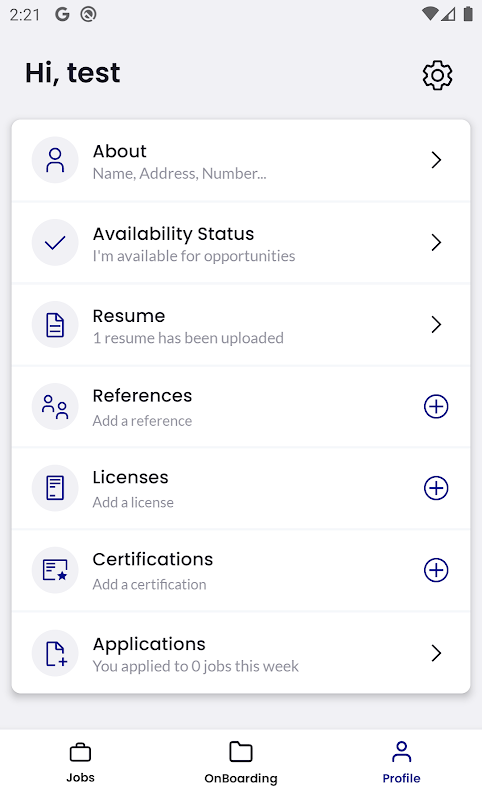The image size is (482, 800).
Task: Add a license with plus button
Action: coord(436,488)
